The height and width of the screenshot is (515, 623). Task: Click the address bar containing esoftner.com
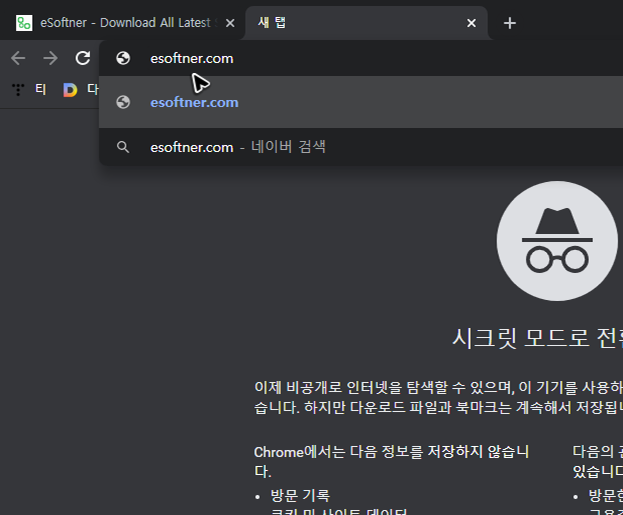pos(361,58)
